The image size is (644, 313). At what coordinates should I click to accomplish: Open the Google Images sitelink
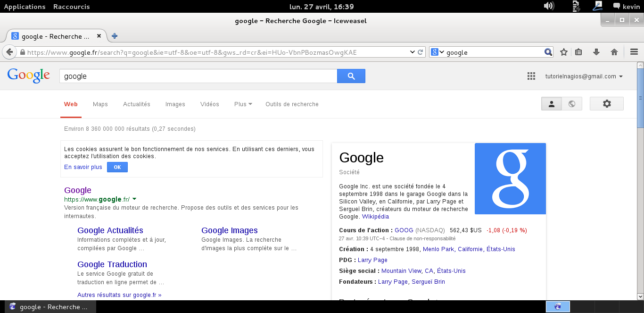pyautogui.click(x=230, y=230)
